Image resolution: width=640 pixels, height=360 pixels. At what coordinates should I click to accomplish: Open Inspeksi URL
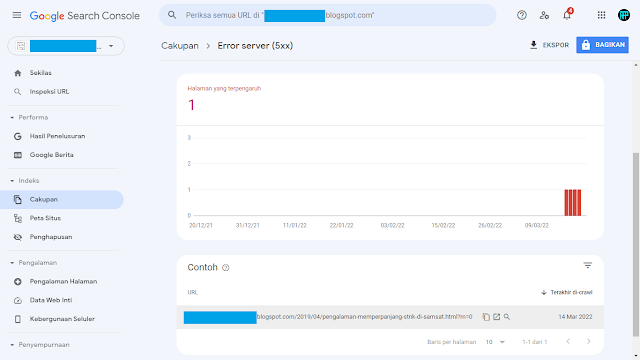click(49, 91)
